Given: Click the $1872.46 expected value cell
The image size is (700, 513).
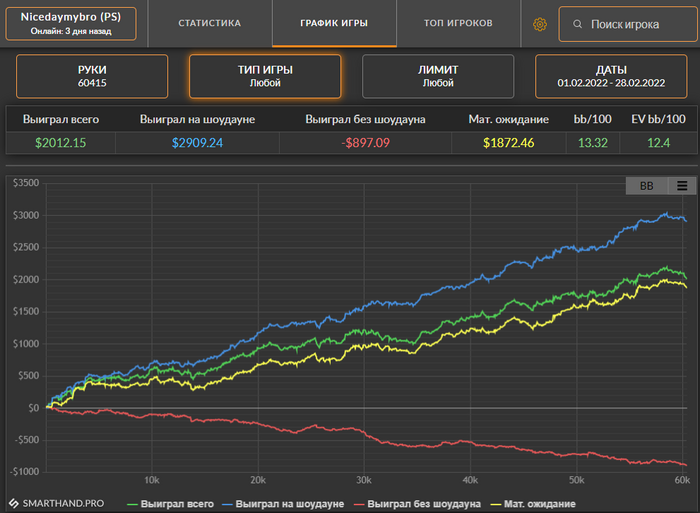Looking at the screenshot, I should pyautogui.click(x=508, y=143).
